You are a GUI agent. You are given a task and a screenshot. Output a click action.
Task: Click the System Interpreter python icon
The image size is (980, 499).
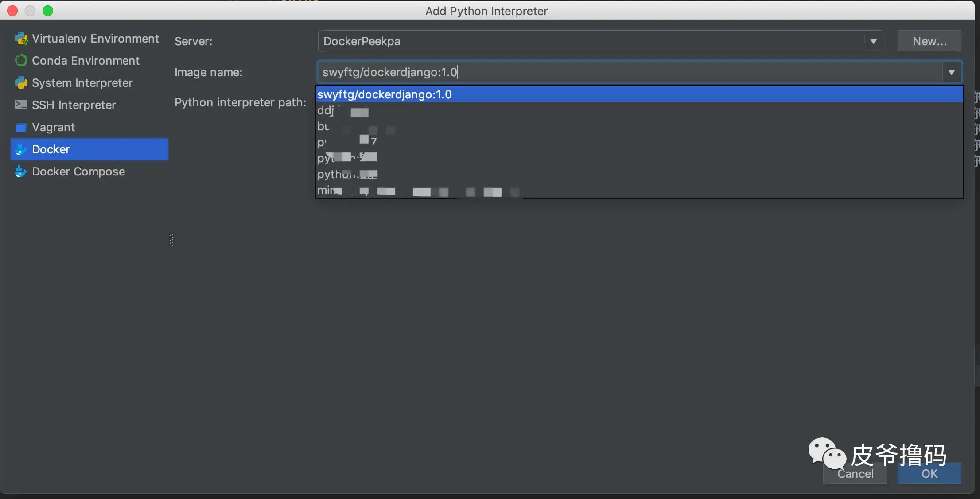point(21,83)
